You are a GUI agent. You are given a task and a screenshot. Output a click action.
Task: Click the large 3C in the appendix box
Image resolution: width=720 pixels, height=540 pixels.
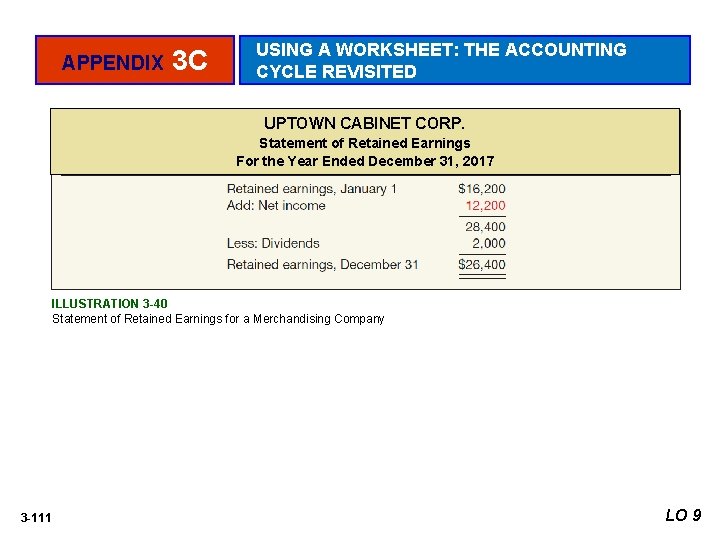point(190,61)
